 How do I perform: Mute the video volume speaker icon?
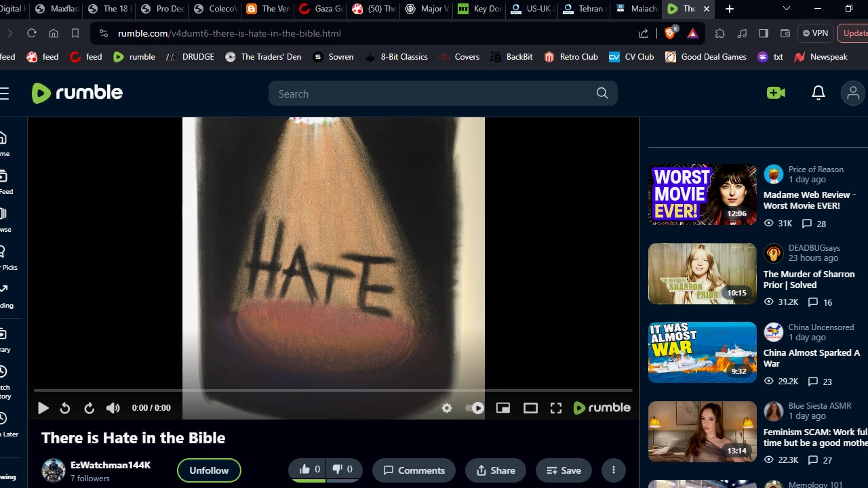[113, 408]
